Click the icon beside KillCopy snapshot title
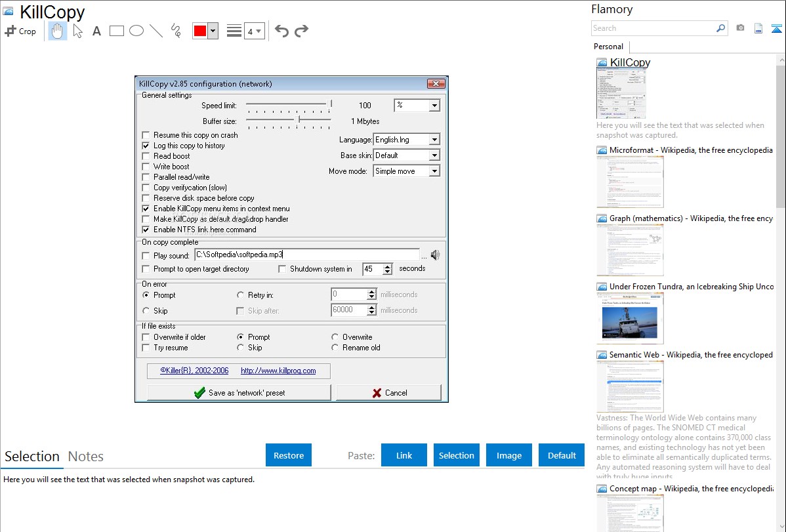The width and height of the screenshot is (786, 532). click(x=602, y=63)
